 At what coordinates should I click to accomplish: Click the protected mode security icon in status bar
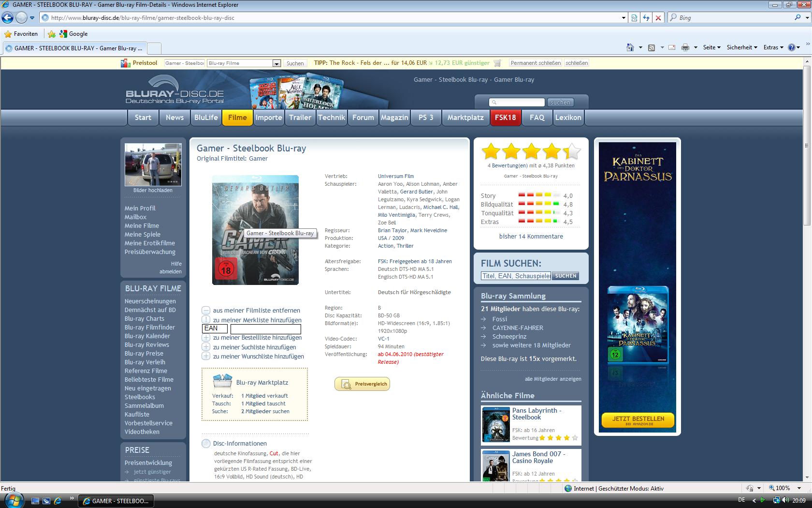pos(750,488)
